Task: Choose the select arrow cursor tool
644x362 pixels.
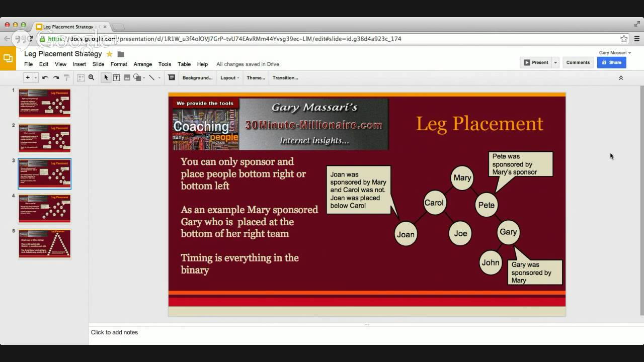Action: (106, 77)
